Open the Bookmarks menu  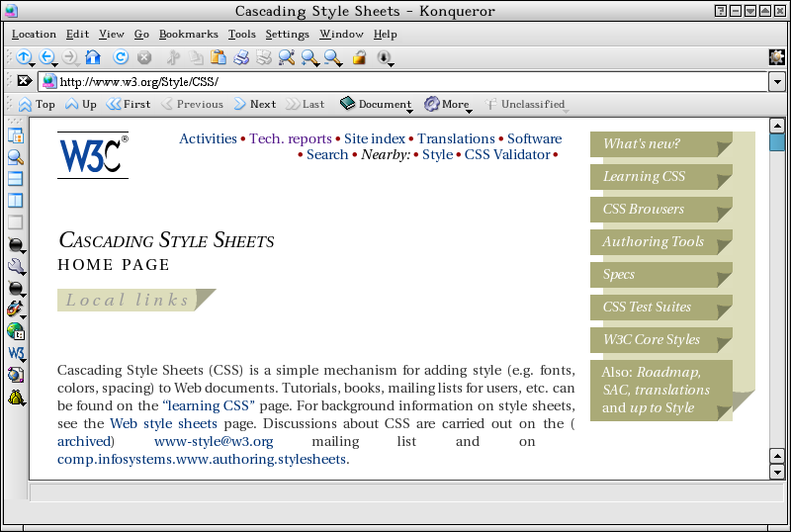[x=189, y=34]
